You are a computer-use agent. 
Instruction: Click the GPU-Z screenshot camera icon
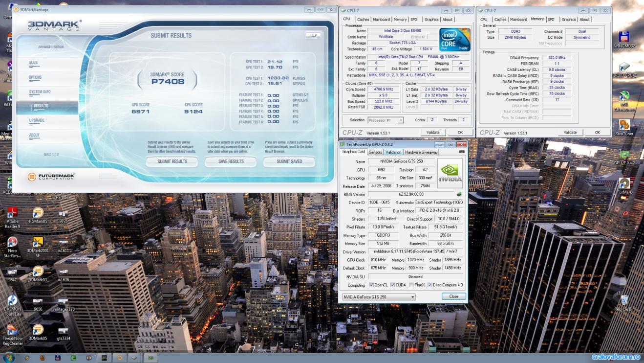point(462,152)
